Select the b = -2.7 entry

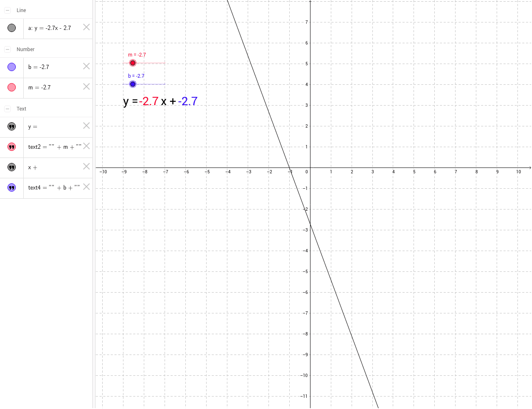click(39, 67)
